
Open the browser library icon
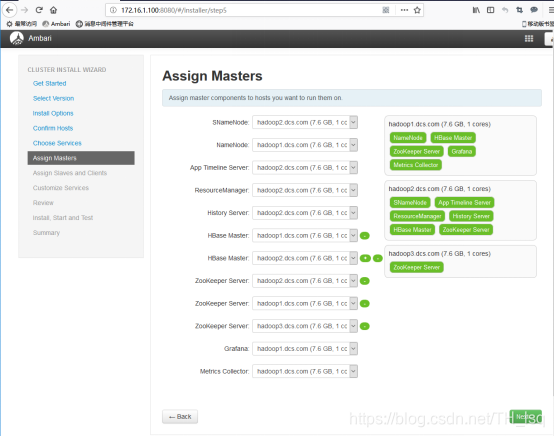coord(476,10)
